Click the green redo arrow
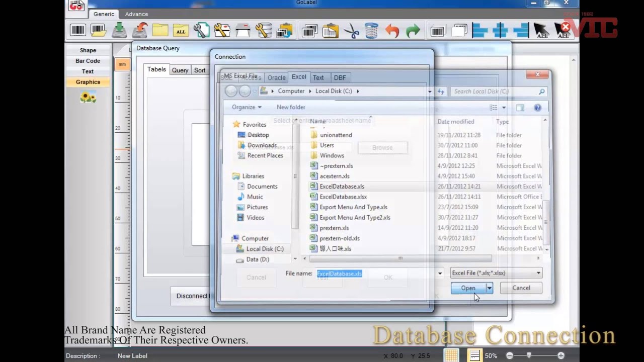 coord(413,31)
